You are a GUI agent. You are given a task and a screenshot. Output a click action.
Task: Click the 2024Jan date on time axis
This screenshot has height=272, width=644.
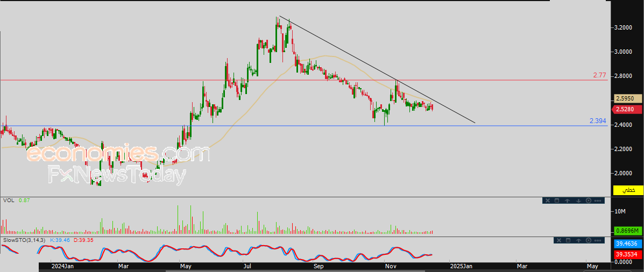62,266
